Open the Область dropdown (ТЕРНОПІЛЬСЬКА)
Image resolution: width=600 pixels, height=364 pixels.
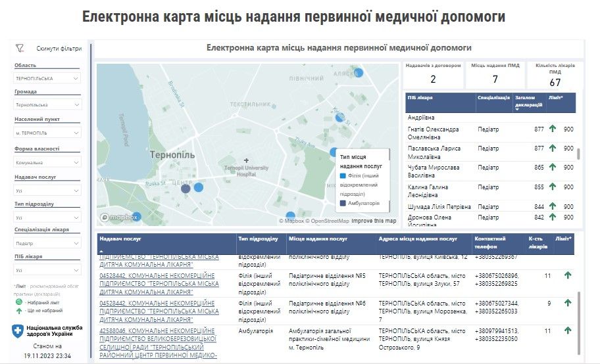click(47, 78)
